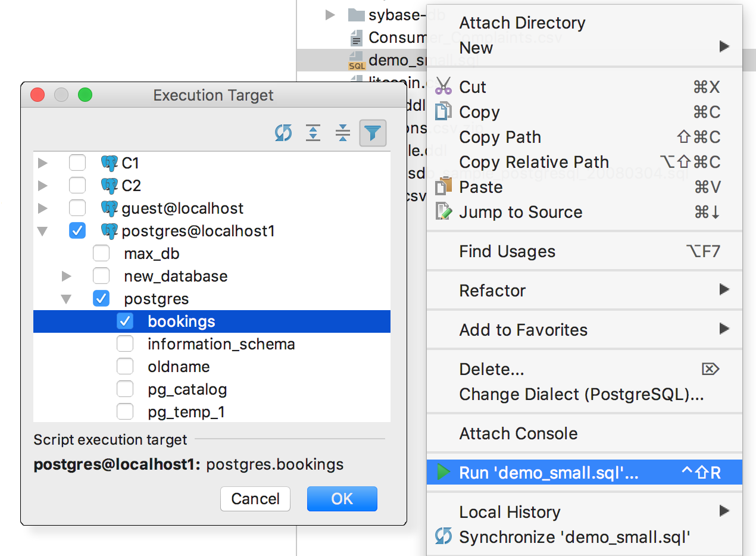Collapse the postgres database node
The width and height of the screenshot is (756, 556).
66,299
